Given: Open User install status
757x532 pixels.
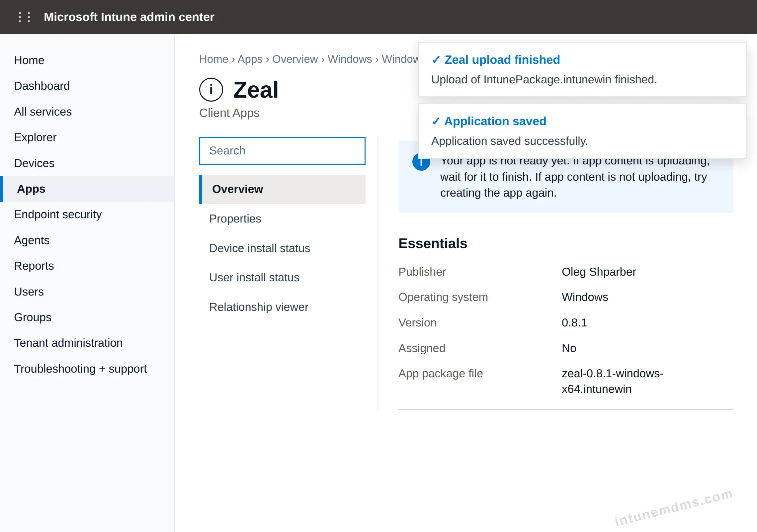Looking at the screenshot, I should (x=282, y=277).
